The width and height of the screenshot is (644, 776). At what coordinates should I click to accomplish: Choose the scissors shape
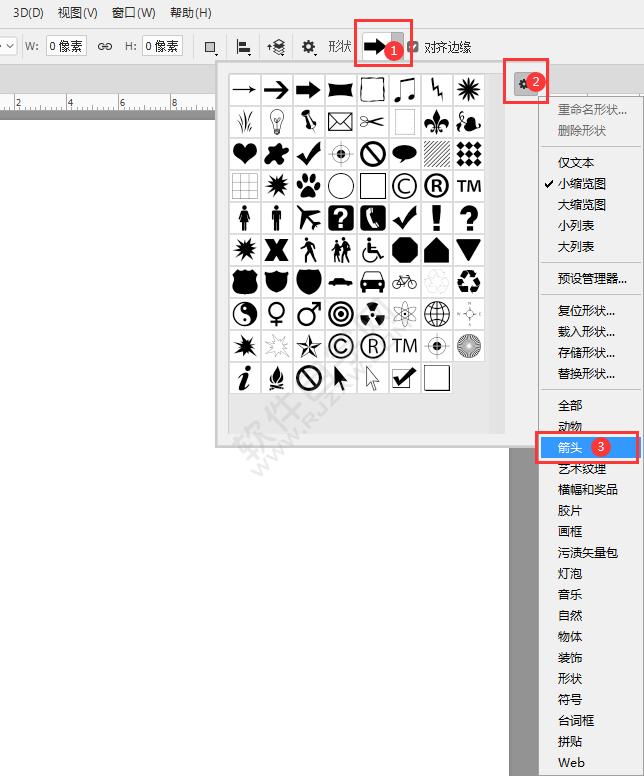(372, 122)
